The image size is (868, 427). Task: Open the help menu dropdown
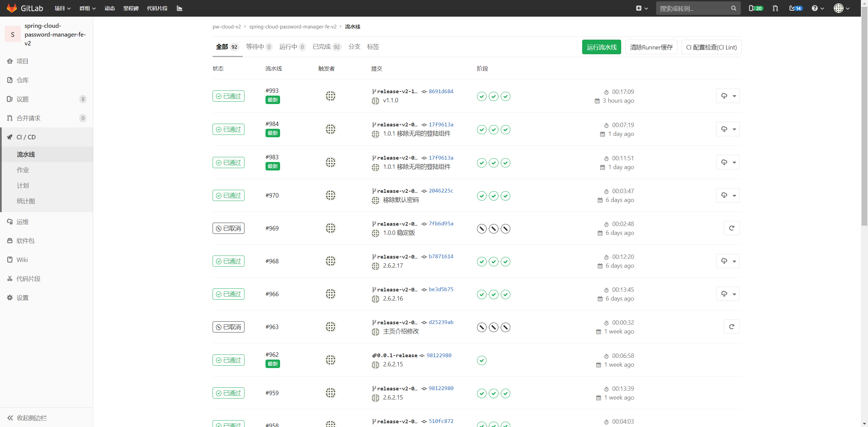[x=817, y=8]
